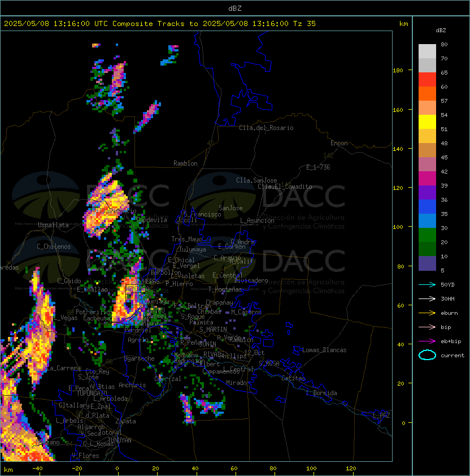The image size is (470, 476).
Task: Click the white 30HM arrow in the legend
Action: 427,299
